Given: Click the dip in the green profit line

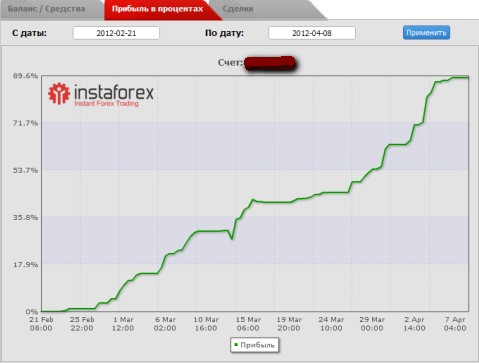Looking at the screenshot, I should tap(232, 238).
